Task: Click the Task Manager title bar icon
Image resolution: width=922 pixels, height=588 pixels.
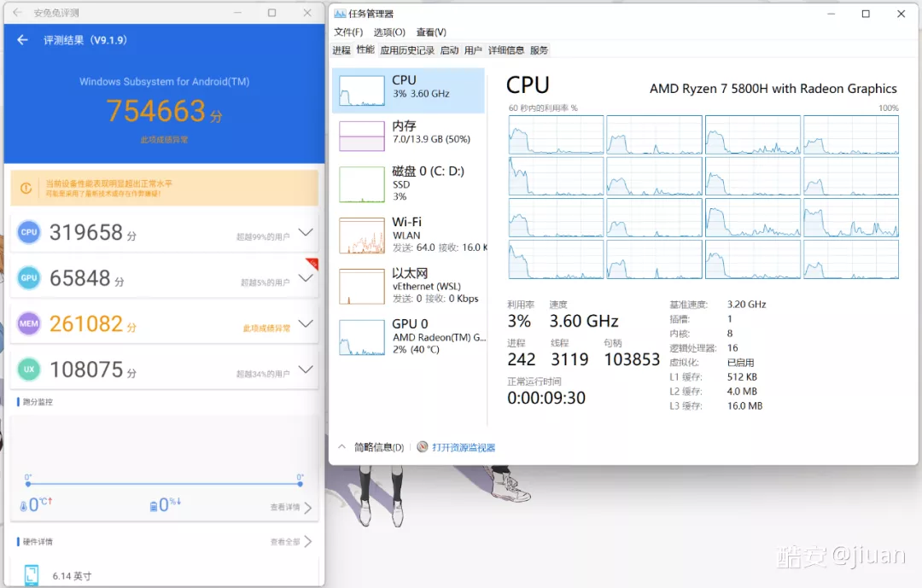Action: [x=340, y=14]
